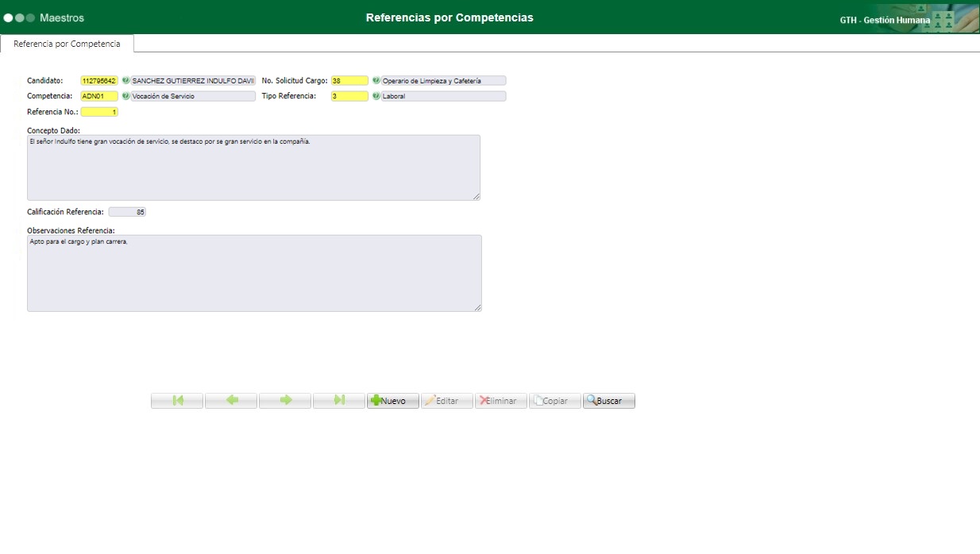The width and height of the screenshot is (980, 554).
Task: Click the next-record green arrow icon
Action: pyautogui.click(x=284, y=400)
